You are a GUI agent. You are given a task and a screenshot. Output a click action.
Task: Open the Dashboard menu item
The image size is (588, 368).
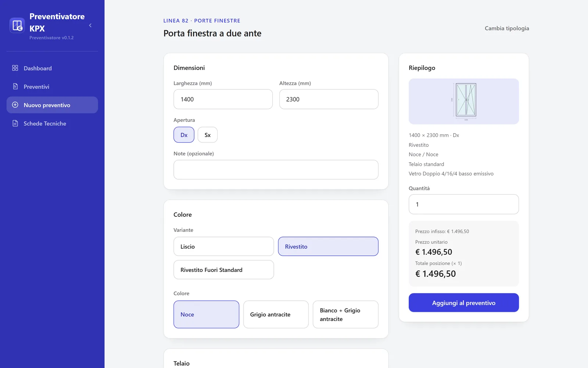pos(52,68)
